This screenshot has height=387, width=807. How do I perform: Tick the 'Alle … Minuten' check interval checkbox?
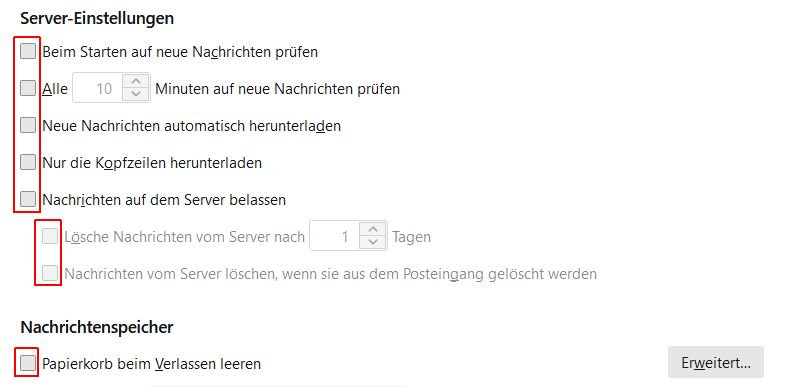(28, 88)
